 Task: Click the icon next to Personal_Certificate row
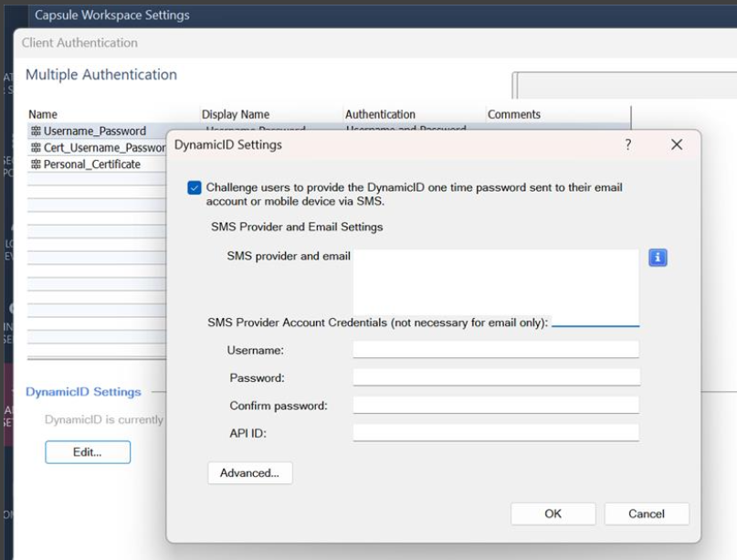point(36,164)
